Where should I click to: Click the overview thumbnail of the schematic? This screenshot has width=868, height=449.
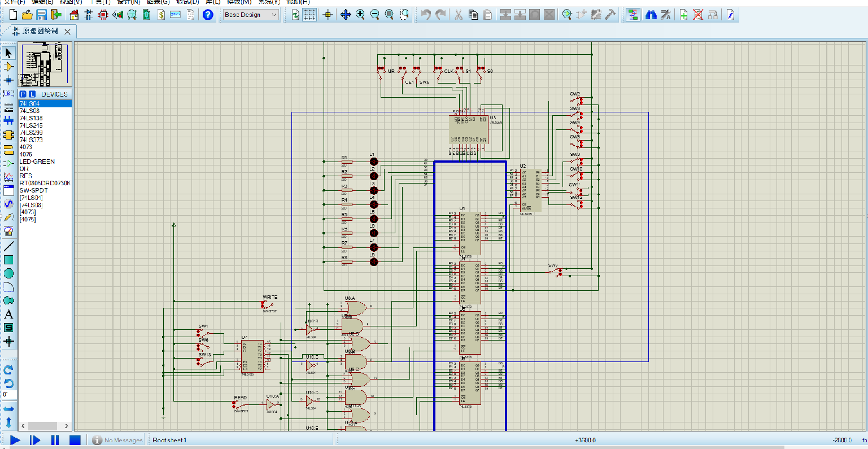[45, 65]
